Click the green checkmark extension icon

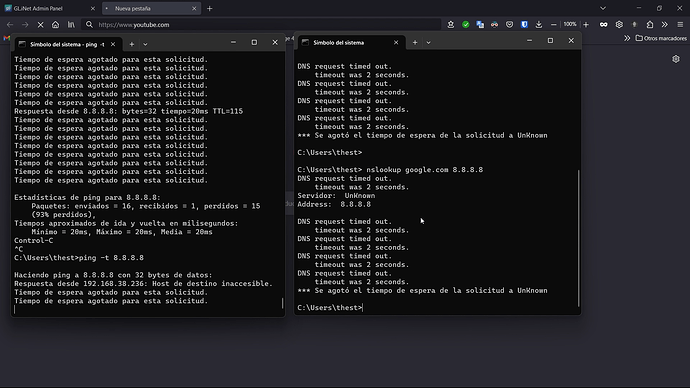click(466, 25)
